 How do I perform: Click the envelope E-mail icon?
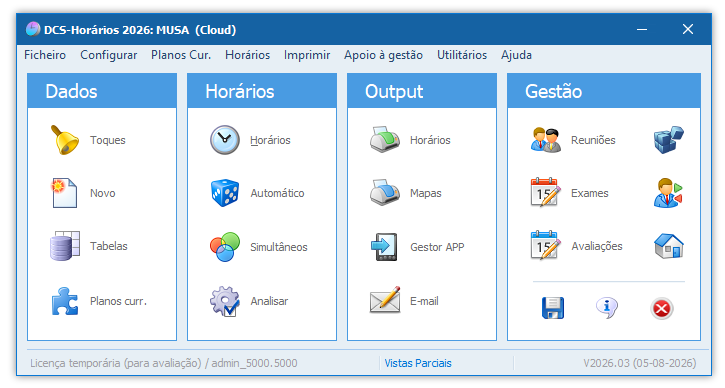click(x=385, y=301)
